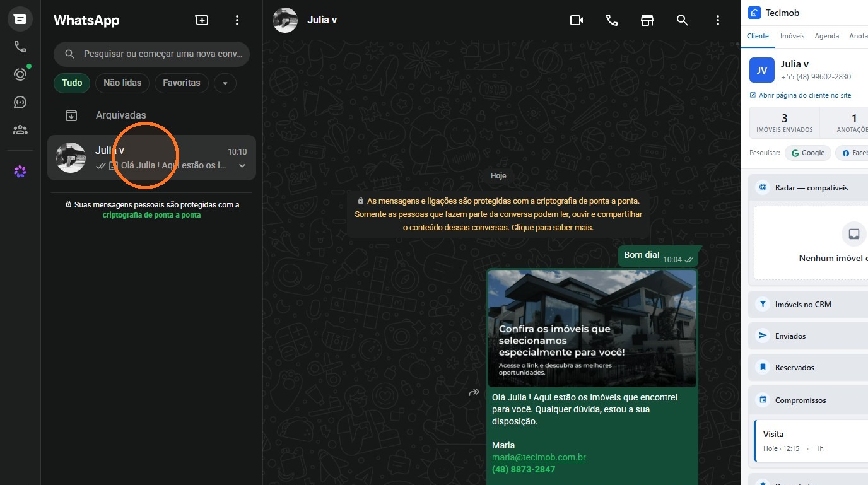868x485 pixels.
Task: Click 'criptografia de ponta a ponta' link
Action: click(151, 215)
